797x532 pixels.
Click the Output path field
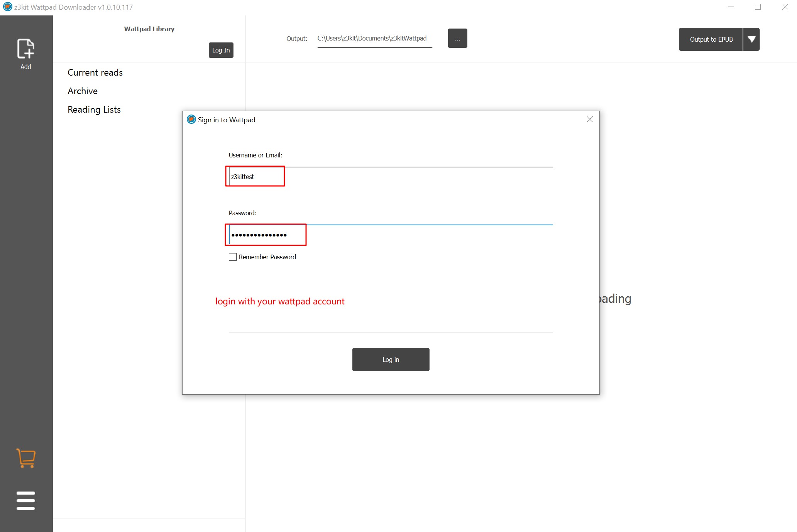[x=374, y=39]
